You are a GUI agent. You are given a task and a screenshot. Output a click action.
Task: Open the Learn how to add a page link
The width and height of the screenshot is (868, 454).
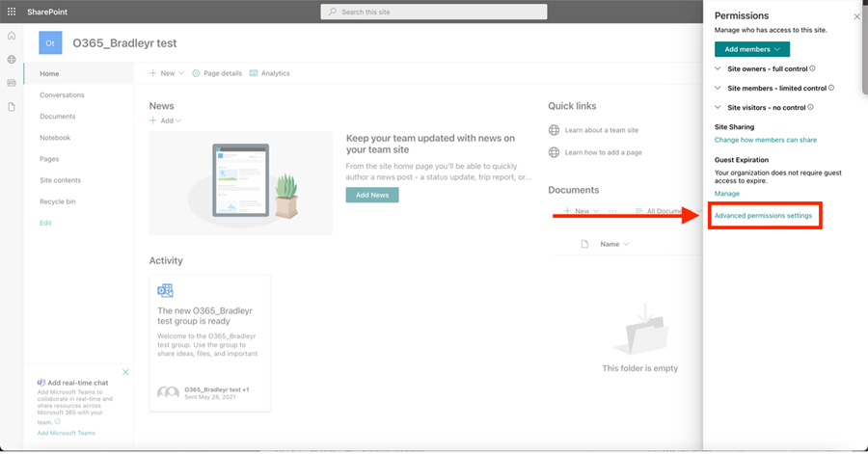604,152
